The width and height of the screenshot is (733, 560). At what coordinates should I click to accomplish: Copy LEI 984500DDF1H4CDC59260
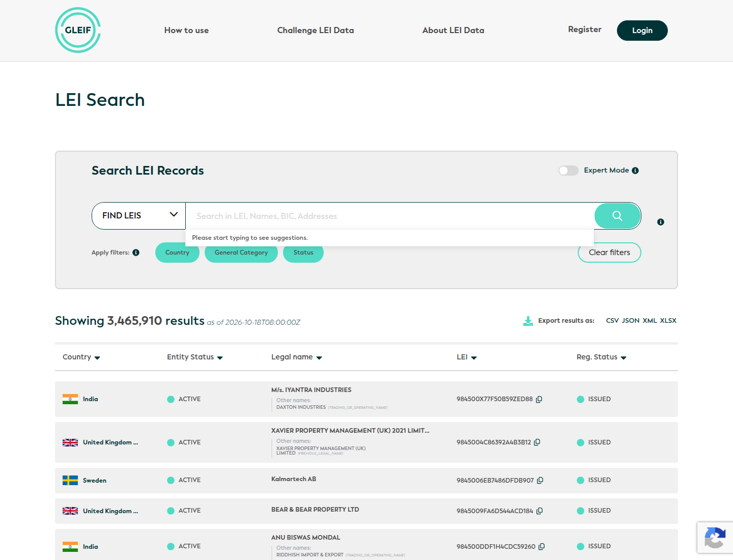pos(542,546)
